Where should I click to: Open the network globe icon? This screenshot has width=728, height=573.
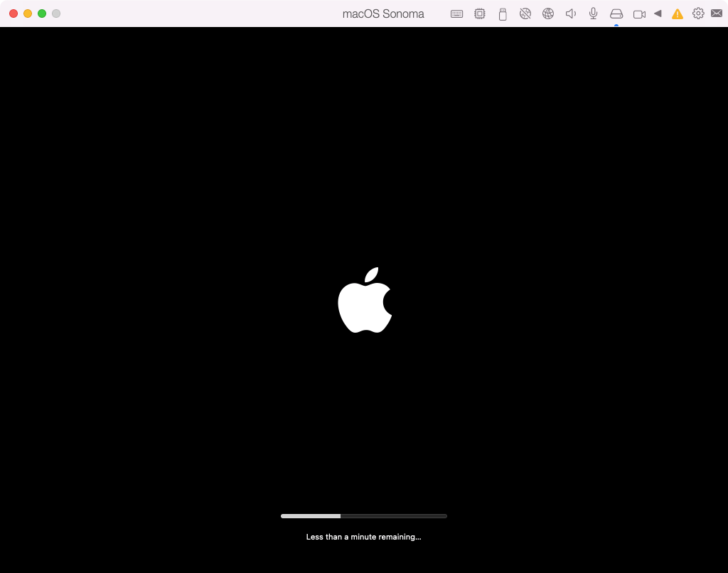point(548,14)
